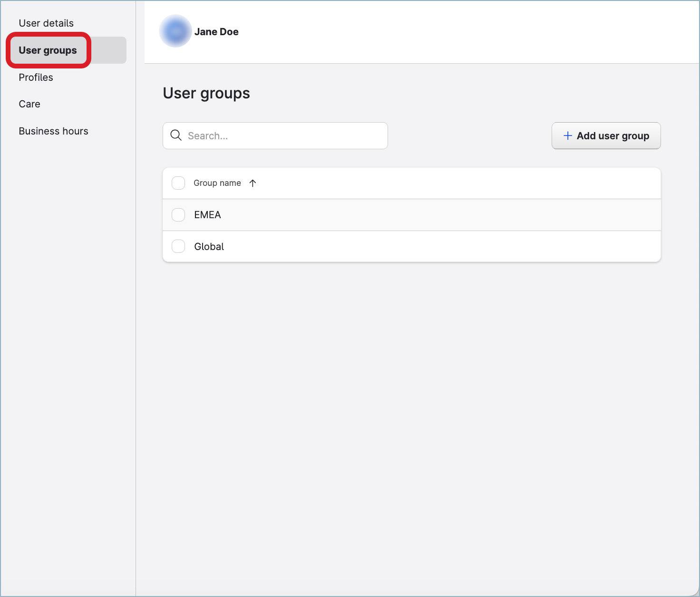Click the User groups page heading
This screenshot has height=597, width=700.
click(x=206, y=93)
